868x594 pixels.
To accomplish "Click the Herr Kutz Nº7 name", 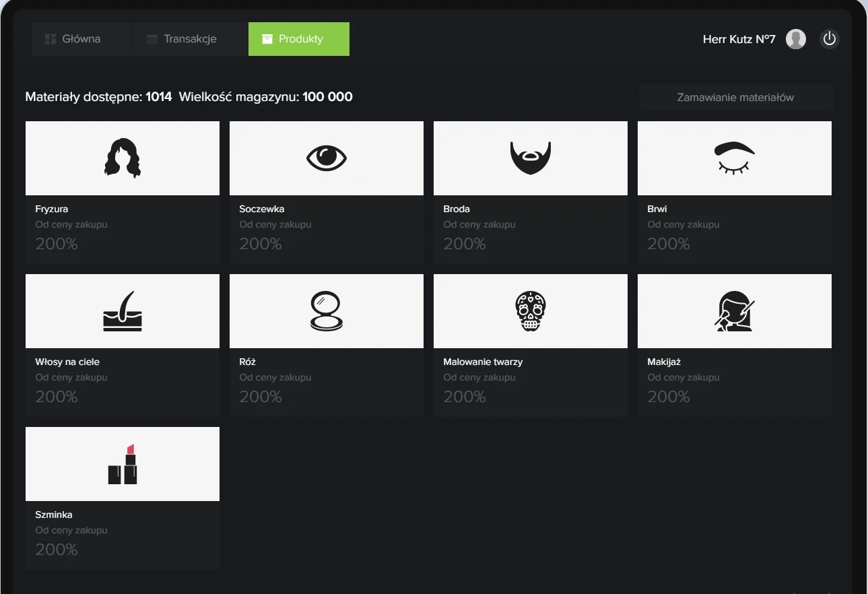I will point(739,39).
